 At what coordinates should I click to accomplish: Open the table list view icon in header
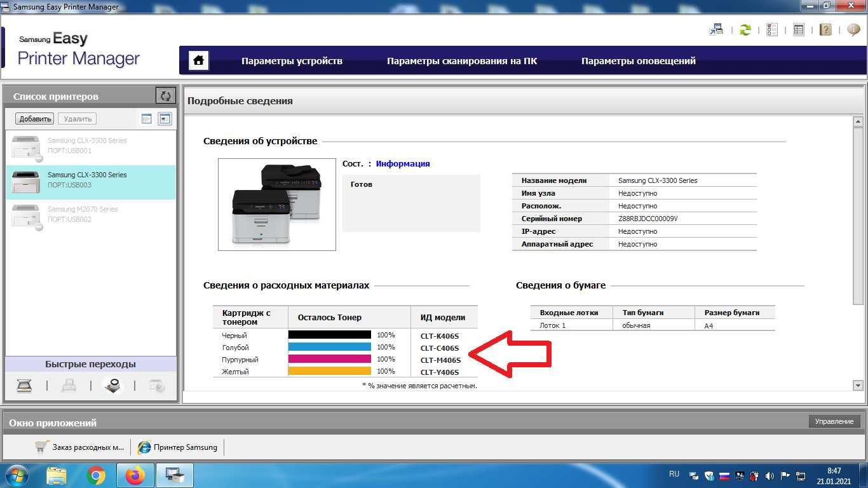pyautogui.click(x=799, y=30)
